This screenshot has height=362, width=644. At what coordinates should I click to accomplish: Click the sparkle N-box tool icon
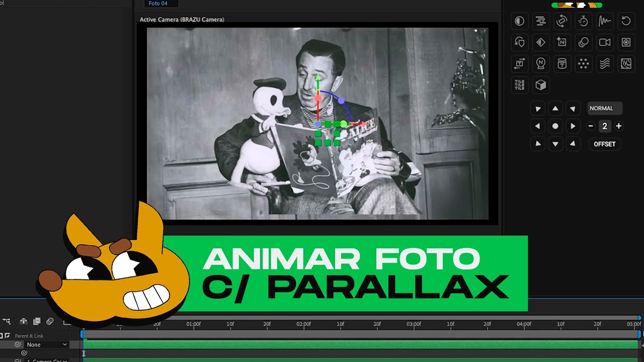[562, 42]
